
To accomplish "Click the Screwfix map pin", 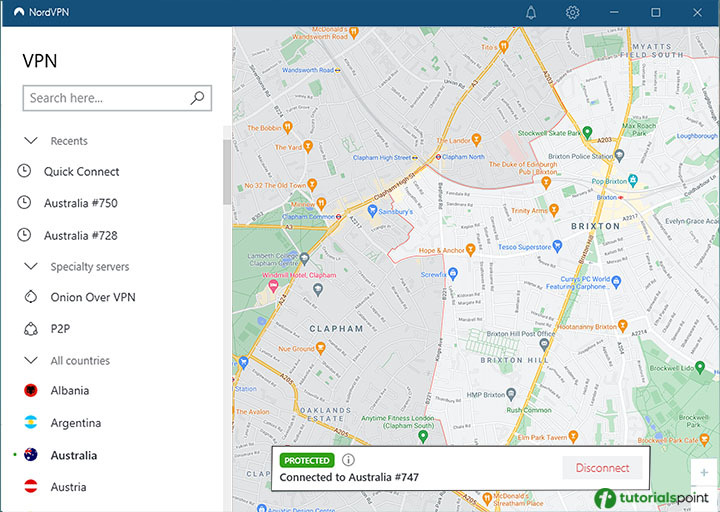I will pyautogui.click(x=453, y=274).
